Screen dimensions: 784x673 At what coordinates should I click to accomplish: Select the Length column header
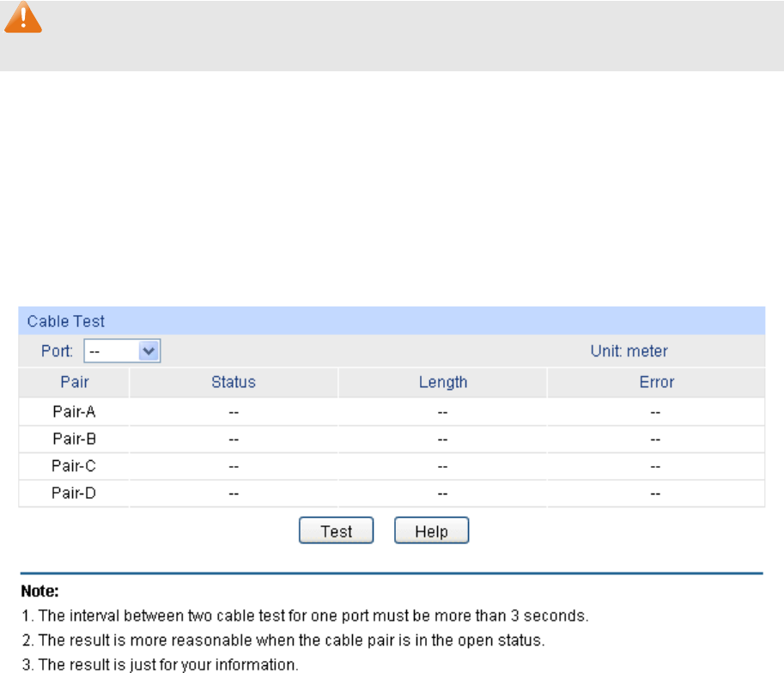click(x=442, y=382)
